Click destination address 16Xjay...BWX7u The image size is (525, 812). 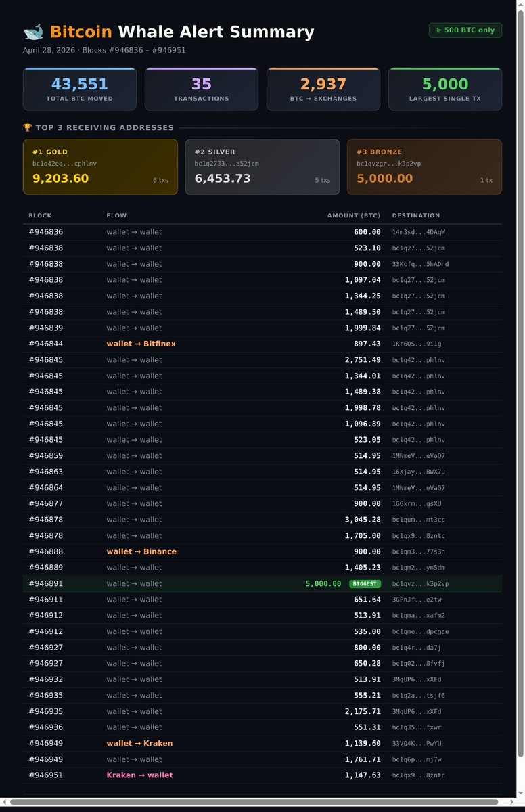(419, 472)
